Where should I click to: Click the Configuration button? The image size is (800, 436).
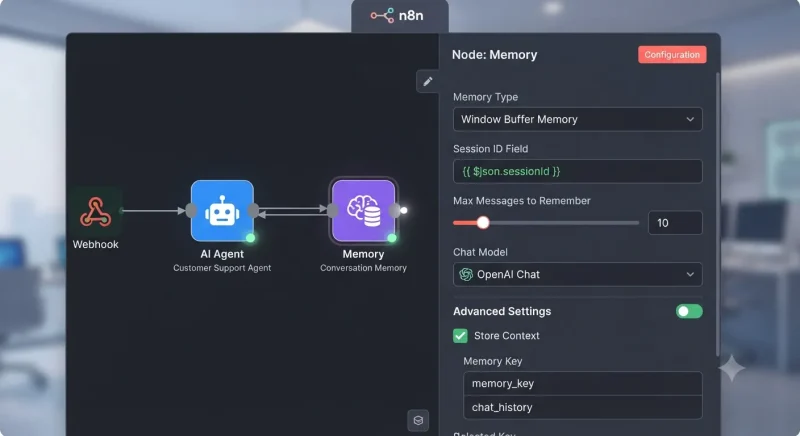(x=672, y=55)
